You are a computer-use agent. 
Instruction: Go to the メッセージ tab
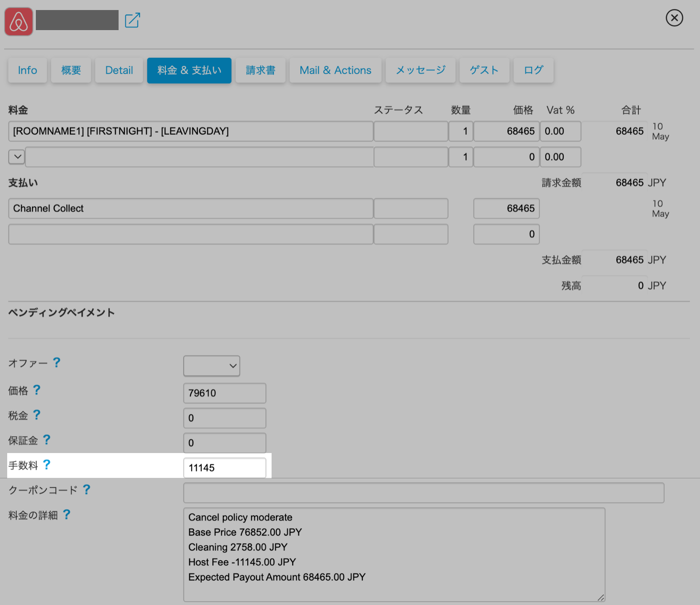pyautogui.click(x=420, y=70)
